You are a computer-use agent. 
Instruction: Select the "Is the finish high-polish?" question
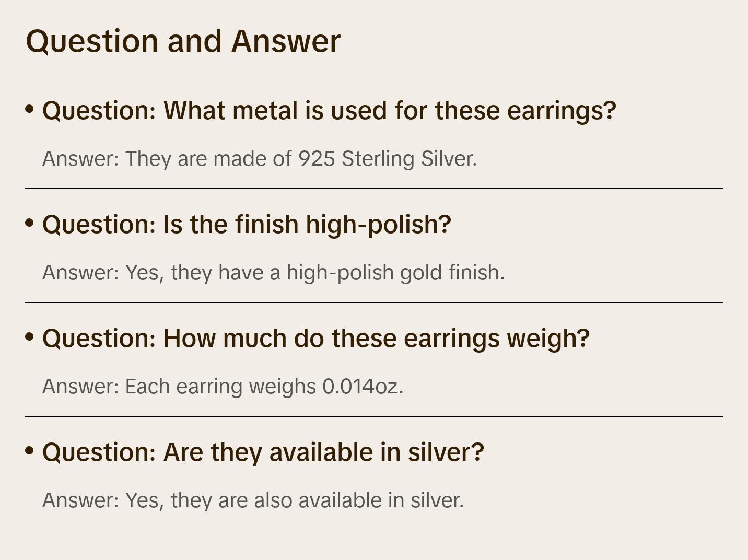coord(247,225)
